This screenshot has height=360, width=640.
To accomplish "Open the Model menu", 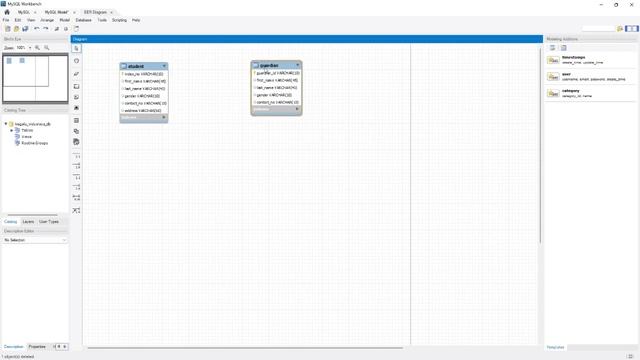I will pos(65,20).
